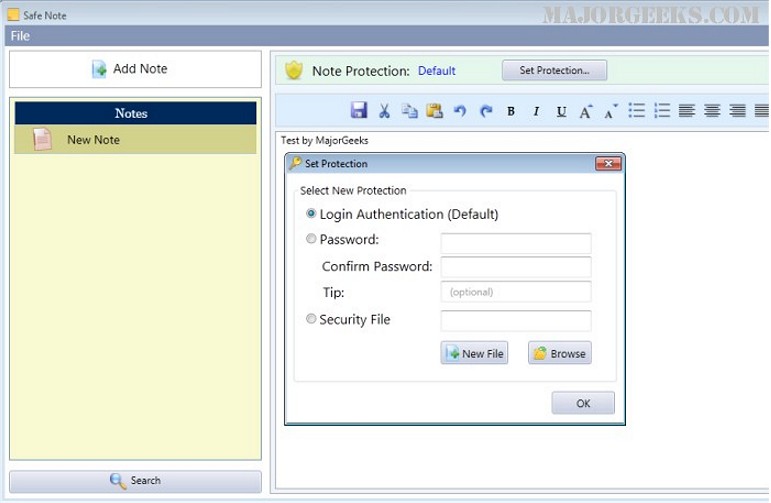Create a New File for security
This screenshot has width=771, height=503.
[474, 353]
